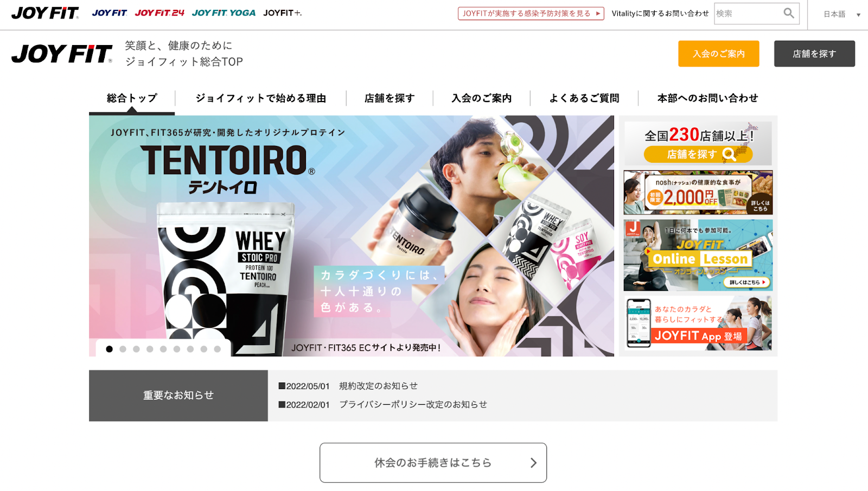The image size is (868, 491).
Task: Select the last carousel slide dot
Action: click(217, 349)
